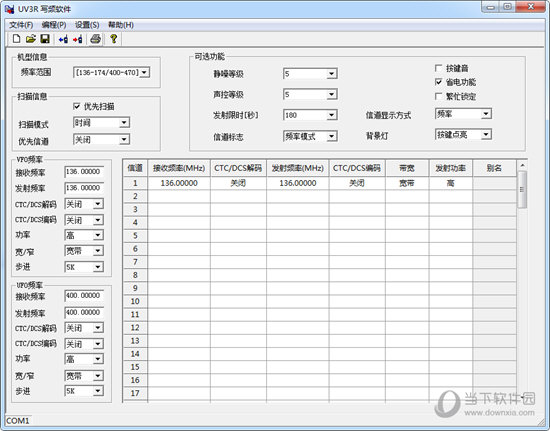The width and height of the screenshot is (550, 431).
Task: Toggle the 优先扫描 checkbox
Action: pos(77,106)
